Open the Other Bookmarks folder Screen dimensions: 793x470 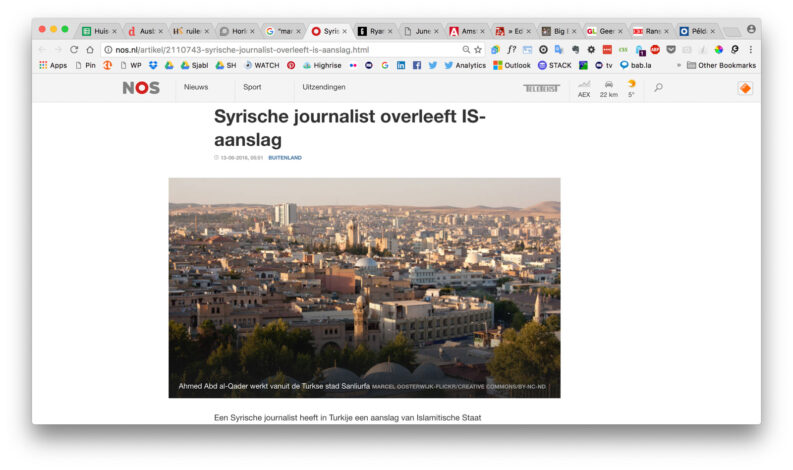pyautogui.click(x=721, y=65)
